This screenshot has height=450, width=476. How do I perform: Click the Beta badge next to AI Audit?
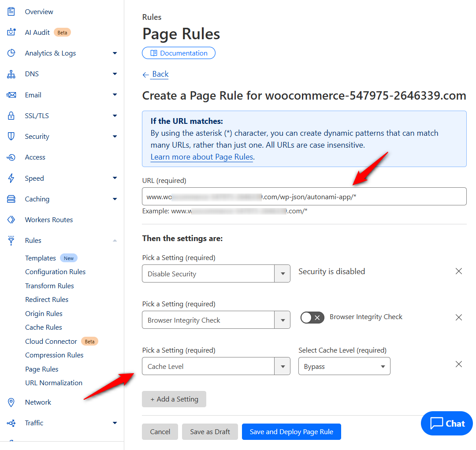coord(62,33)
